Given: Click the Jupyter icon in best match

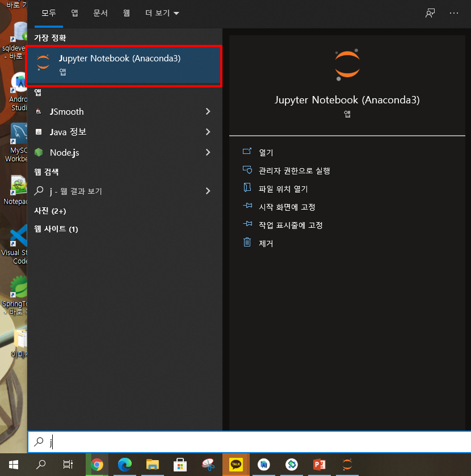Looking at the screenshot, I should click(43, 62).
